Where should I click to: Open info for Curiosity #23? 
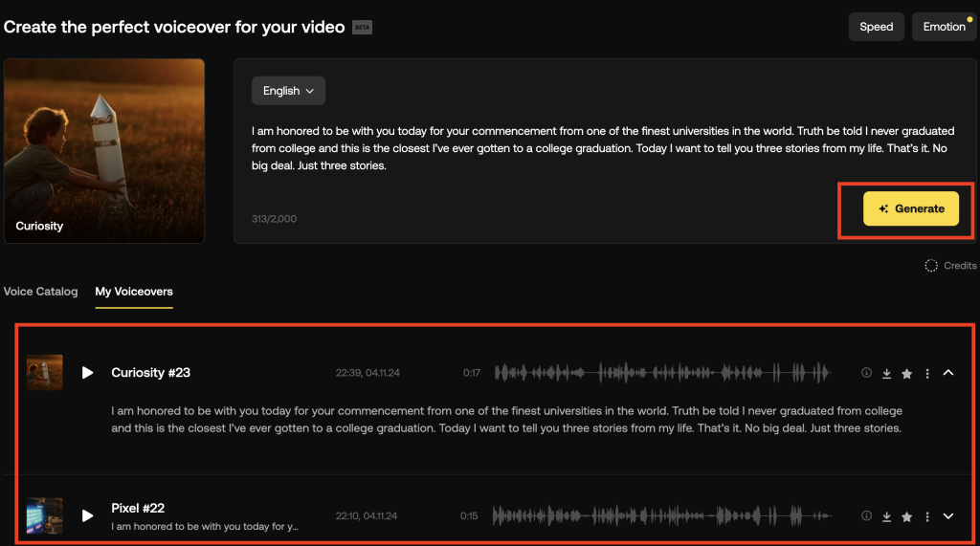pyautogui.click(x=867, y=373)
